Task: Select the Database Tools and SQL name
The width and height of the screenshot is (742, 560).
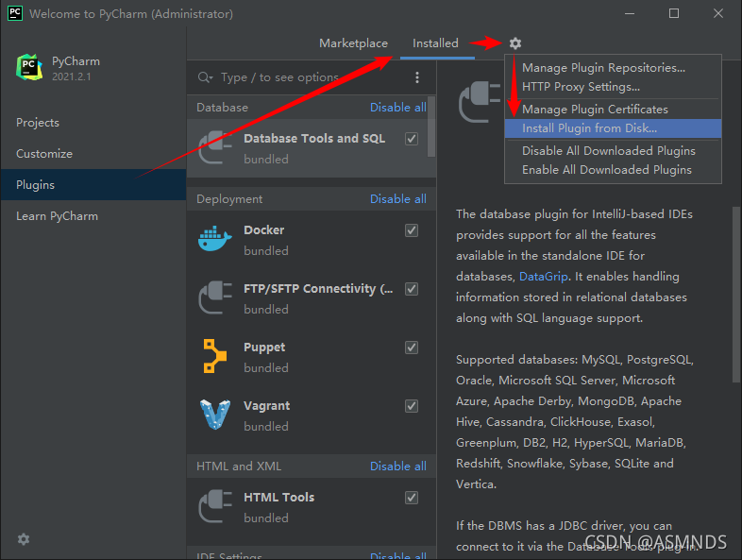Action: 314,139
